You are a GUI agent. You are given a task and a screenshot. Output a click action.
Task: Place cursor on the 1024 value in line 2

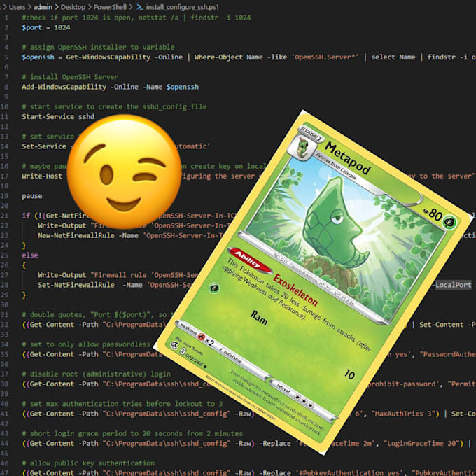[62, 27]
